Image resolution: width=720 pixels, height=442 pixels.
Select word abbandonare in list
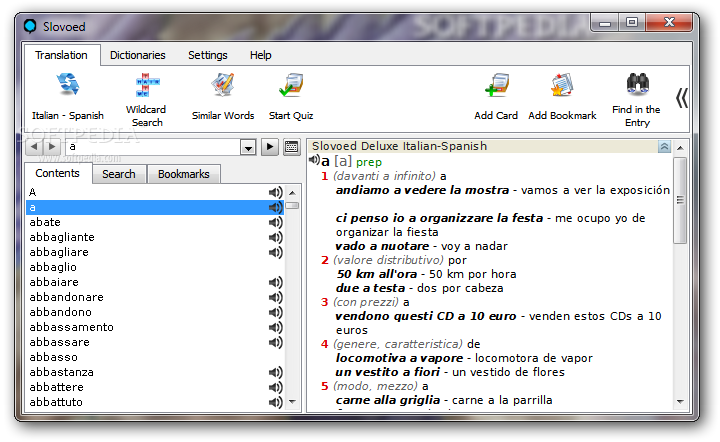click(x=155, y=297)
